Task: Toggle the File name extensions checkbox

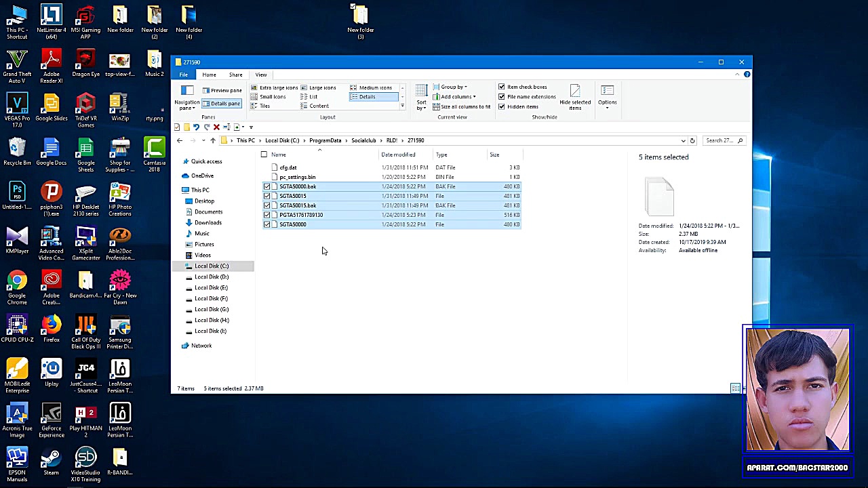Action: tap(502, 97)
